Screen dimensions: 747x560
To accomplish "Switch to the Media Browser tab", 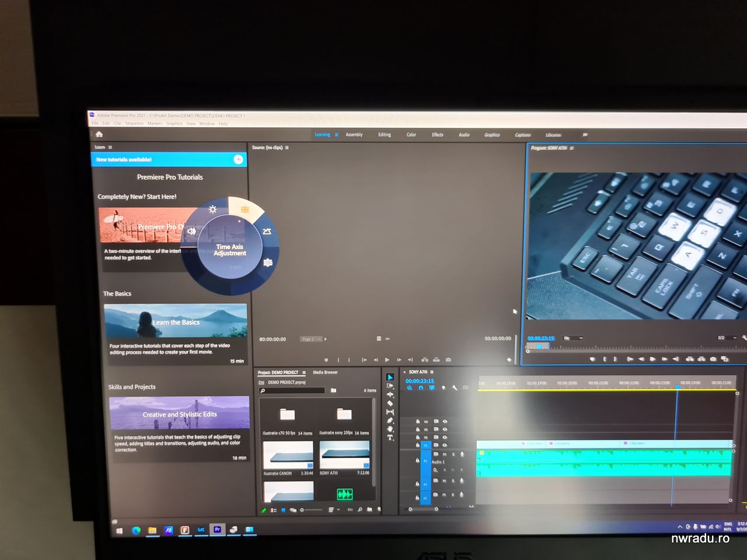I will click(325, 372).
